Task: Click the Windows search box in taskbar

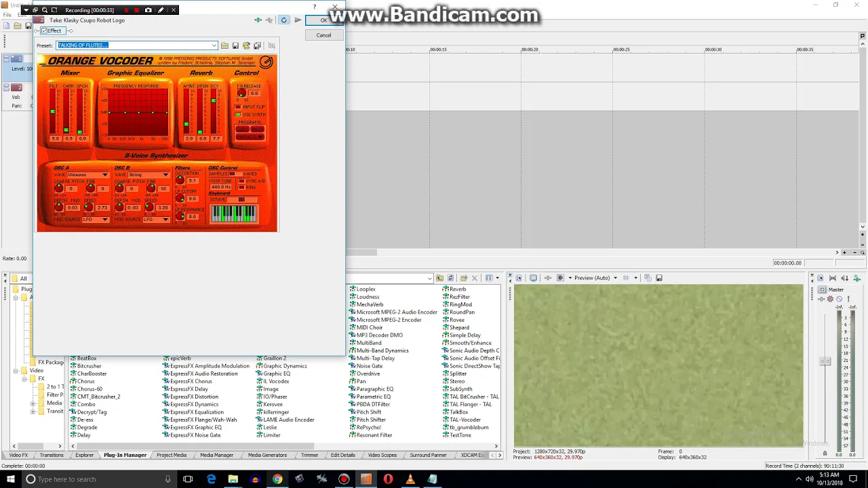Action: click(x=98, y=479)
